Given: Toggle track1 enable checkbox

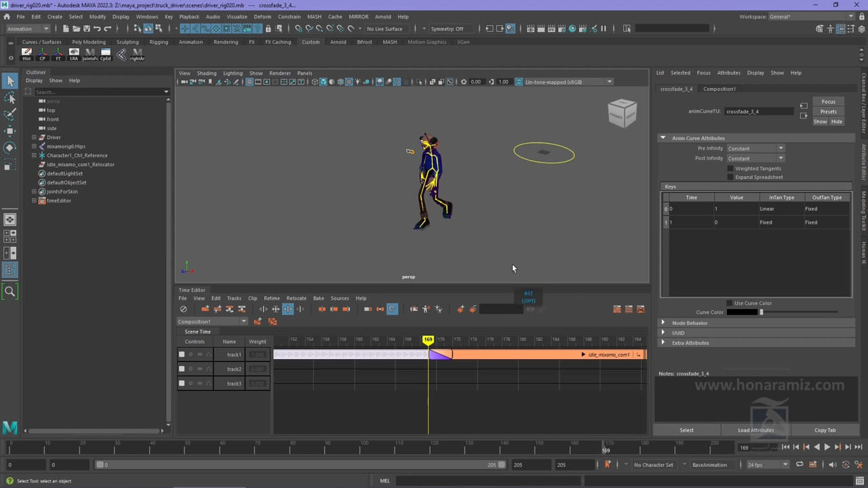Looking at the screenshot, I should tap(182, 354).
